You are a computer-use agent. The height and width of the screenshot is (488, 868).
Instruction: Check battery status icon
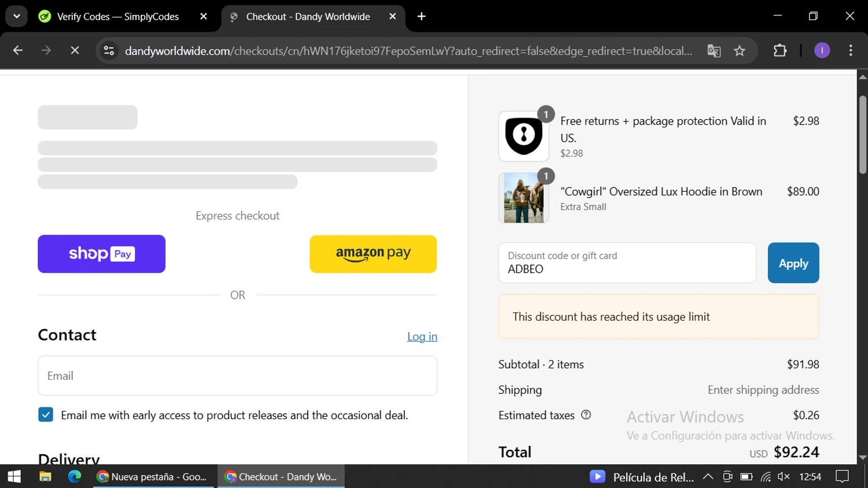point(746,477)
